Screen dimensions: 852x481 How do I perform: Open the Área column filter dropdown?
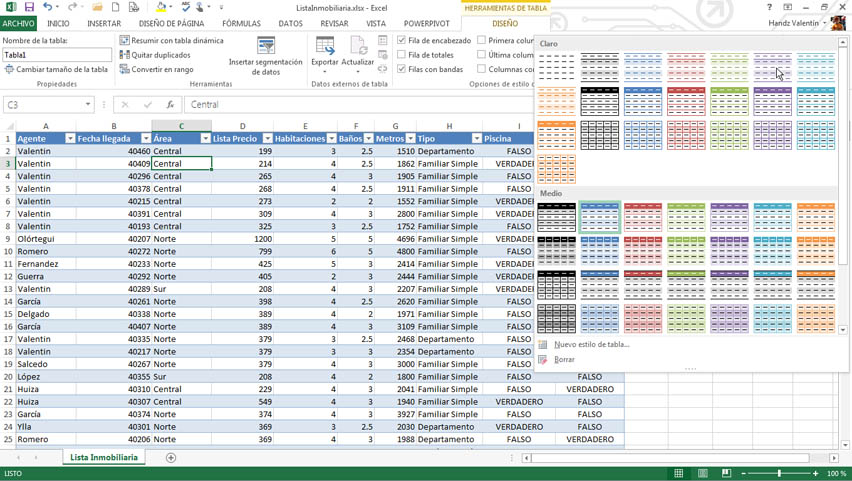click(x=205, y=139)
